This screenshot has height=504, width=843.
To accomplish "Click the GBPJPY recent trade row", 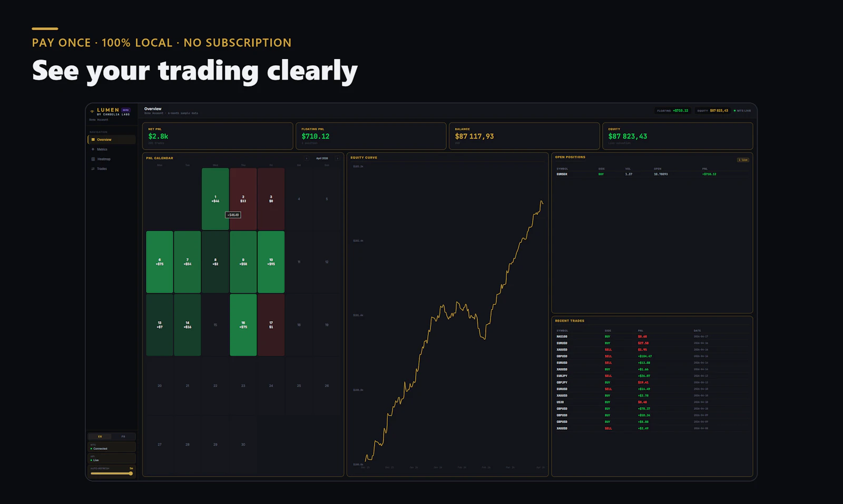I will (652, 382).
